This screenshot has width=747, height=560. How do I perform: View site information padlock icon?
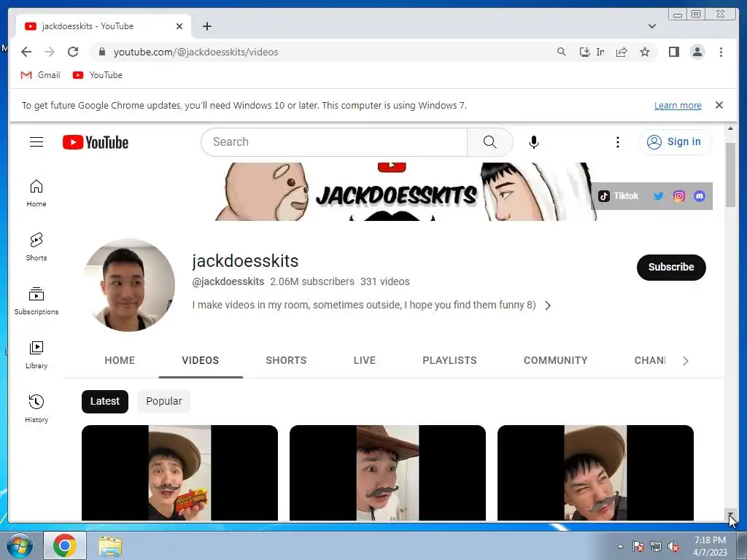click(x=101, y=52)
